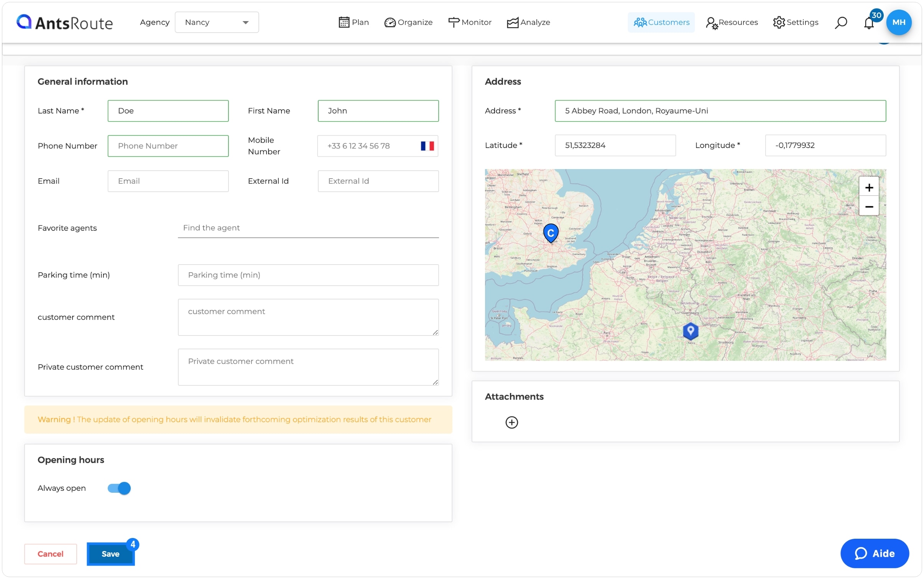The height and width of the screenshot is (579, 924).
Task: Click the Settings gear icon
Action: [x=779, y=22]
